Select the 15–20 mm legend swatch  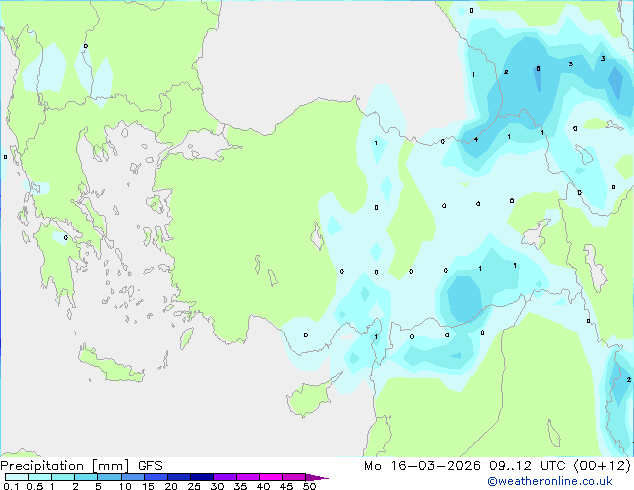[x=155, y=477]
